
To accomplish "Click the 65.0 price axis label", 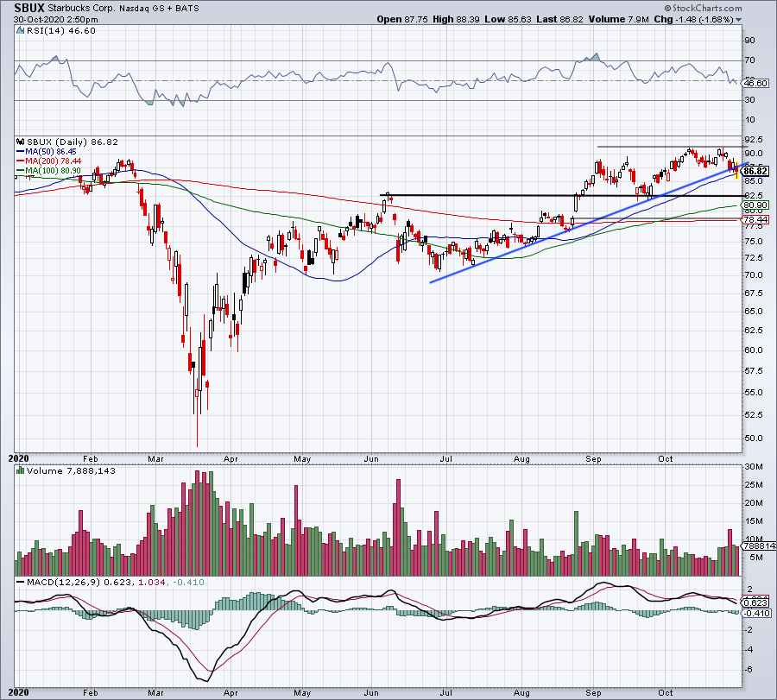I will [x=753, y=312].
